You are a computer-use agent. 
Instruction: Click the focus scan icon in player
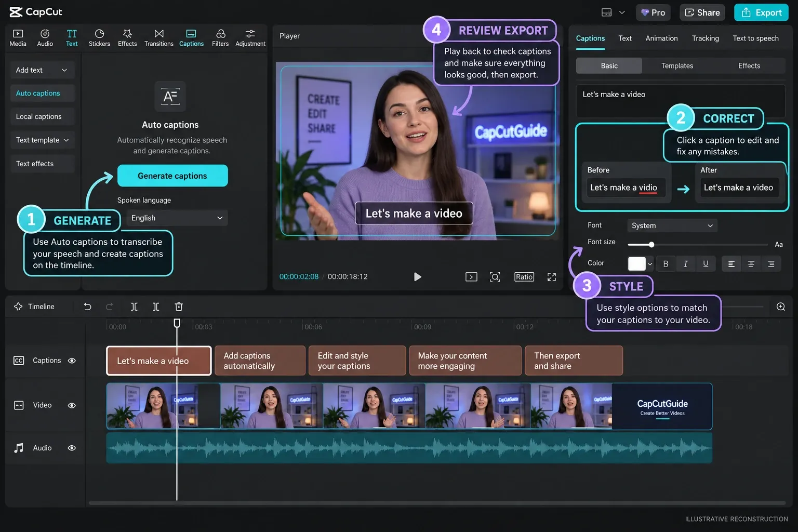coord(495,277)
